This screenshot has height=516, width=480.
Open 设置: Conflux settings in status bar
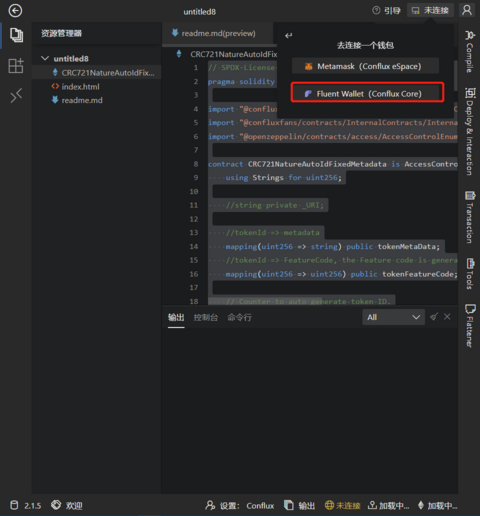coord(240,506)
